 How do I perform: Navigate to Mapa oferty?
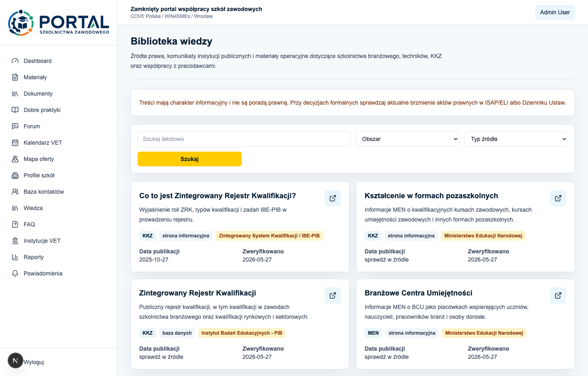pos(59,159)
